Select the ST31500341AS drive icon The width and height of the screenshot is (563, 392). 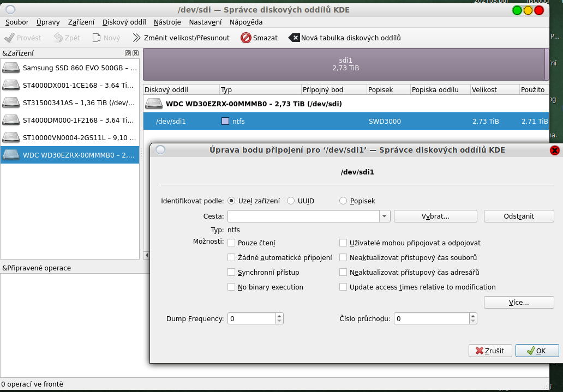11,102
